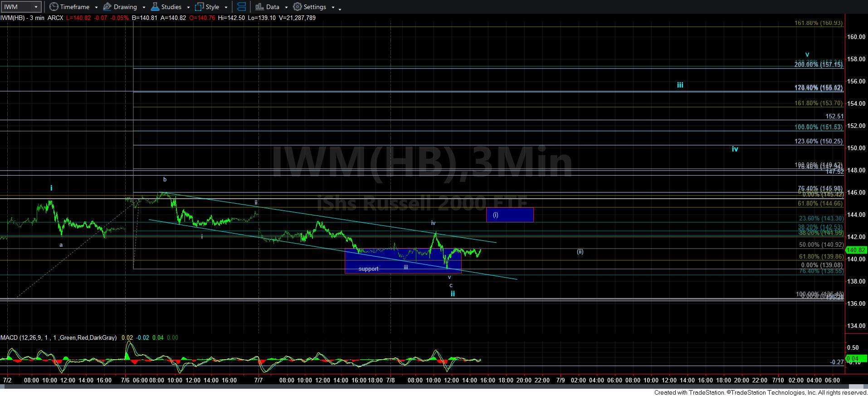The image size is (868, 396).
Task: Expand the Studies dropdown arrow
Action: click(x=188, y=7)
